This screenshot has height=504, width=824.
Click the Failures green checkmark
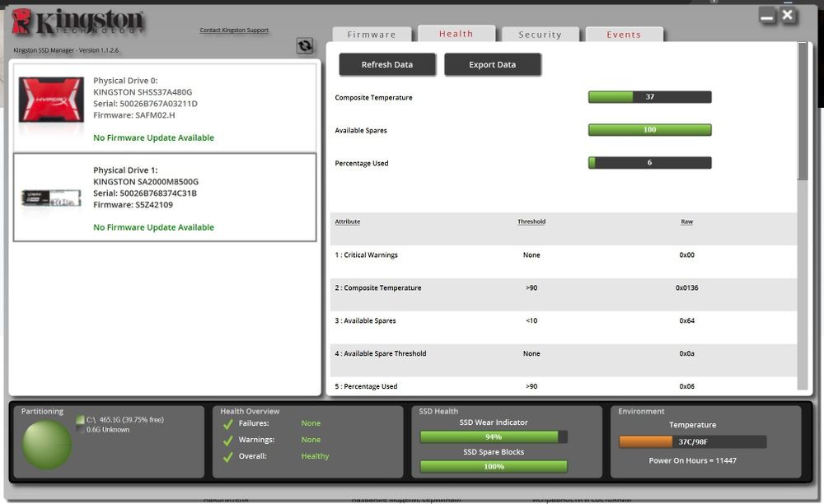pyautogui.click(x=228, y=424)
